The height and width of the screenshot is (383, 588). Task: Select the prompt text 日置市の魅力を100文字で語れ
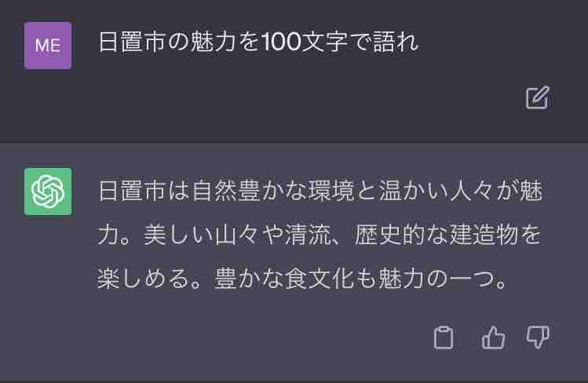point(259,42)
